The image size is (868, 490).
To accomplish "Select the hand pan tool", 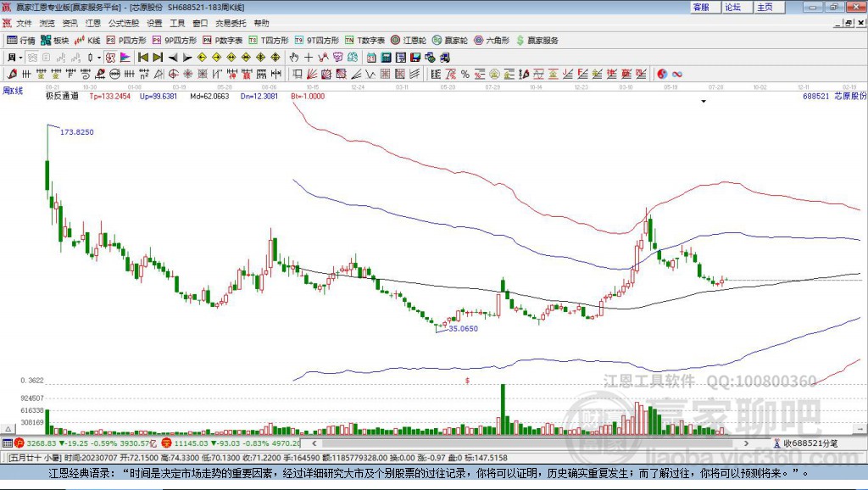I will pyautogui.click(x=294, y=58).
